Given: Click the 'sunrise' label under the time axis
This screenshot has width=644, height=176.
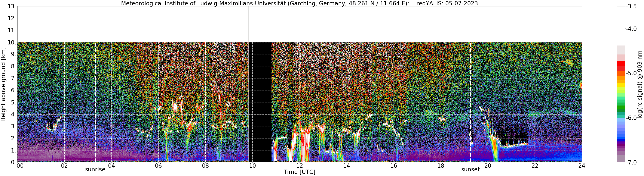Looking at the screenshot, I should click(95, 170).
